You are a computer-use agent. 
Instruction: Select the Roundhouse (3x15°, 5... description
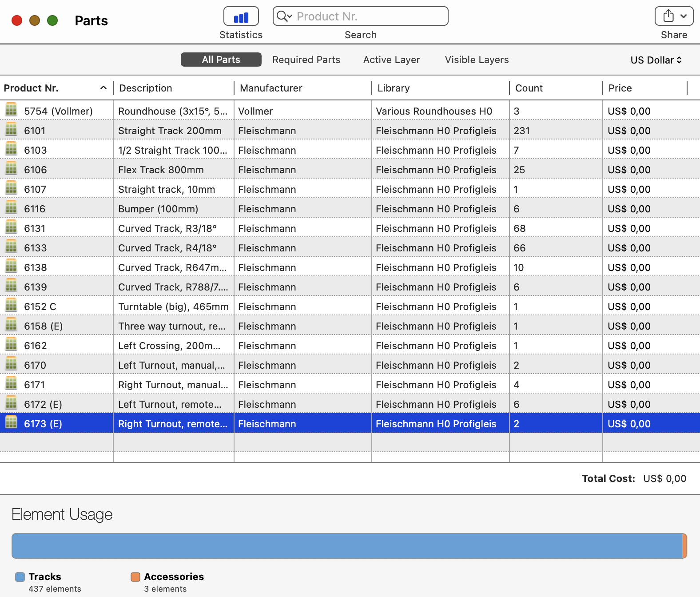click(x=173, y=111)
